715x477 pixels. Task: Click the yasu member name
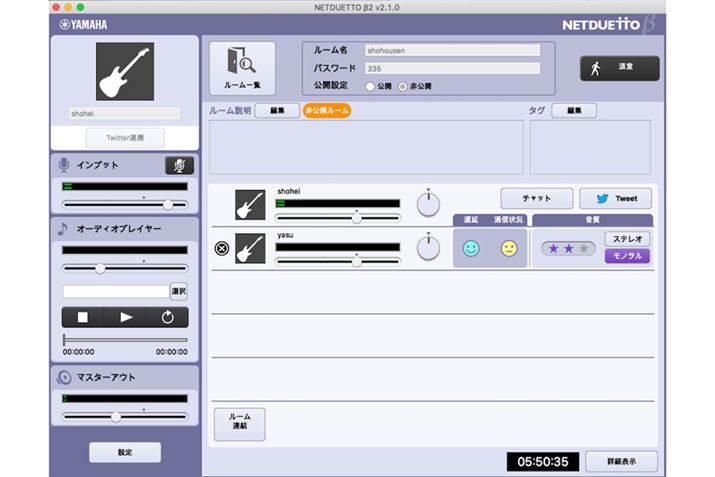point(285,235)
